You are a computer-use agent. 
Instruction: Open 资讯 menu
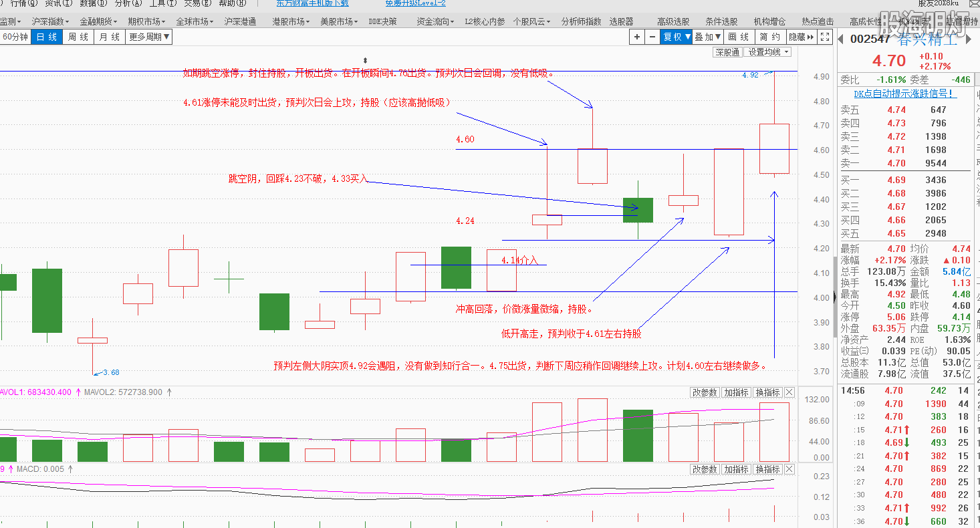58,3
